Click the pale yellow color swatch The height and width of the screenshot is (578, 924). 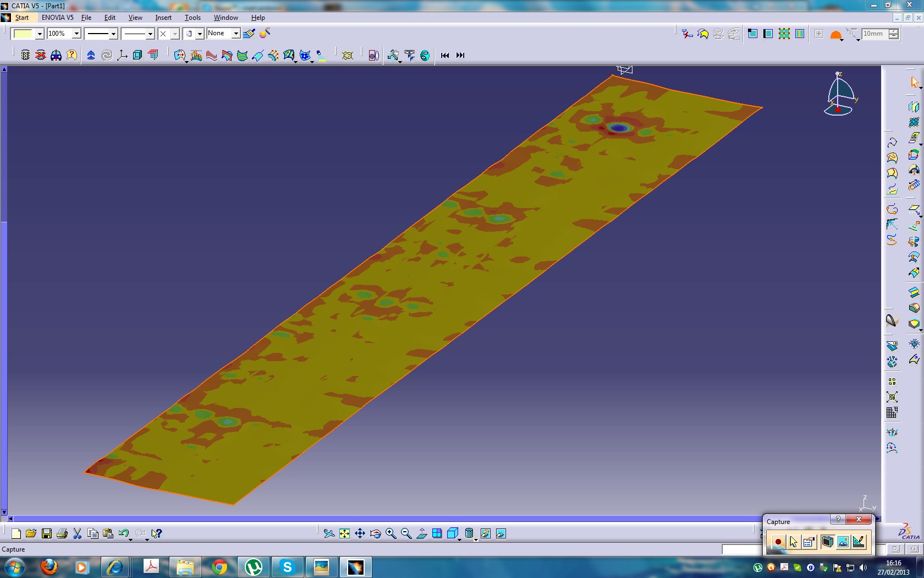click(x=23, y=34)
